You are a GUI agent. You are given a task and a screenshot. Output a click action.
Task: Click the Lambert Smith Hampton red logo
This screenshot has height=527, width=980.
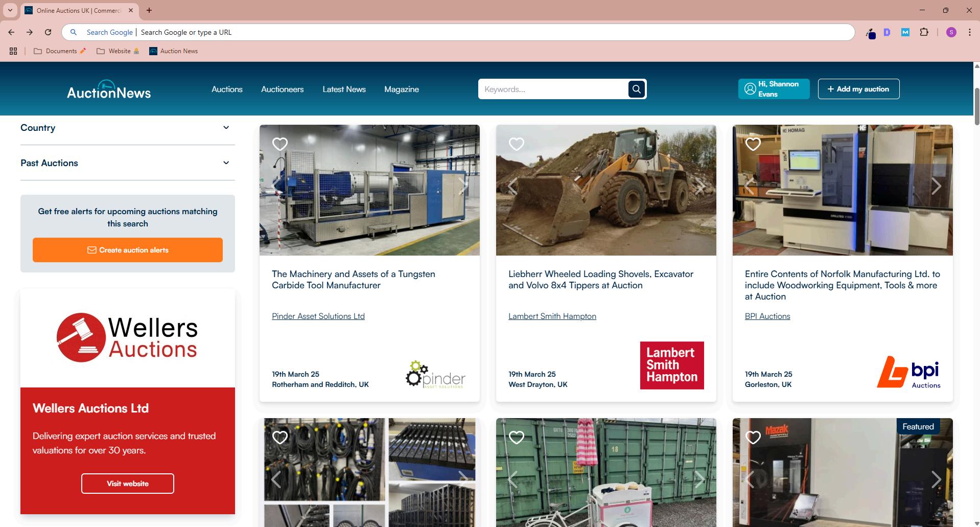[x=672, y=365]
